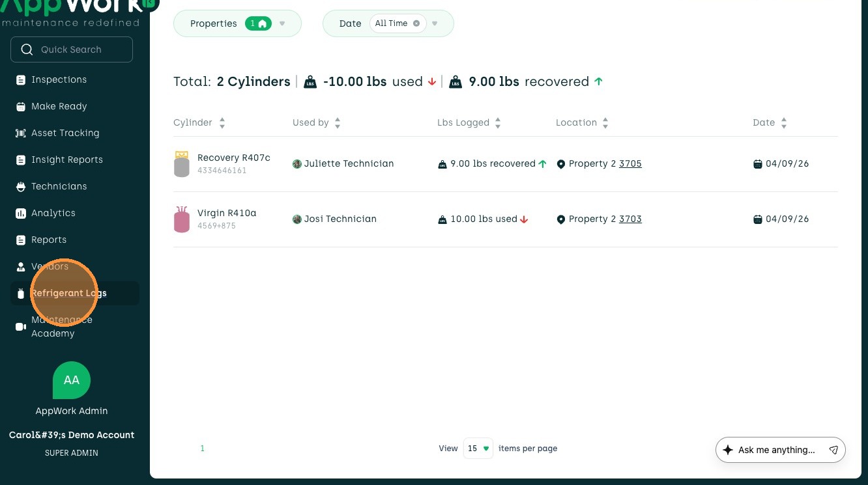Click Juliette Technician name
This screenshot has width=868, height=485.
click(x=349, y=164)
